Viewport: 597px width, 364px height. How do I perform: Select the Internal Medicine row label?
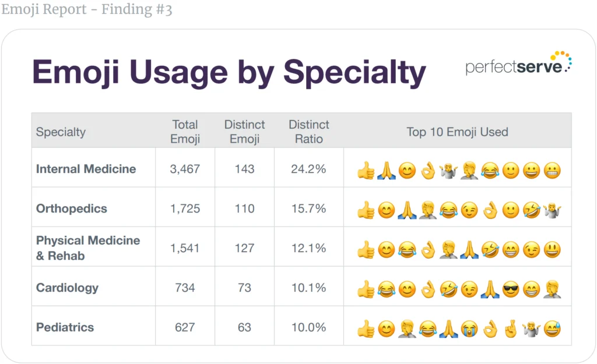point(86,169)
